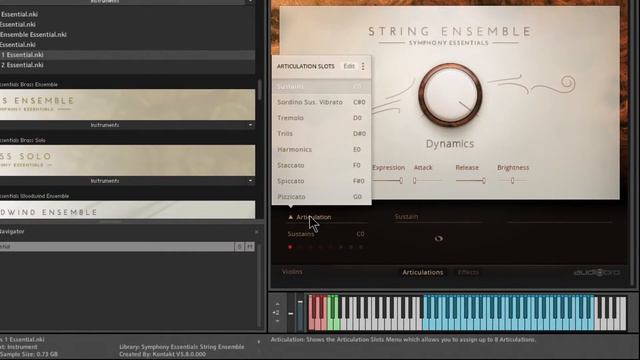Adjust the Brightness slider
This screenshot has width=640, height=360.
click(x=513, y=180)
